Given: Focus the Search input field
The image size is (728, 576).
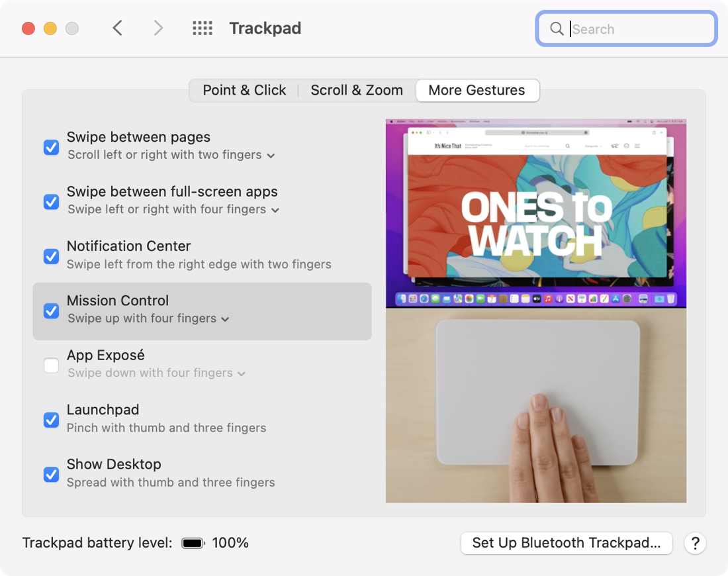Looking at the screenshot, I should pyautogui.click(x=639, y=29).
